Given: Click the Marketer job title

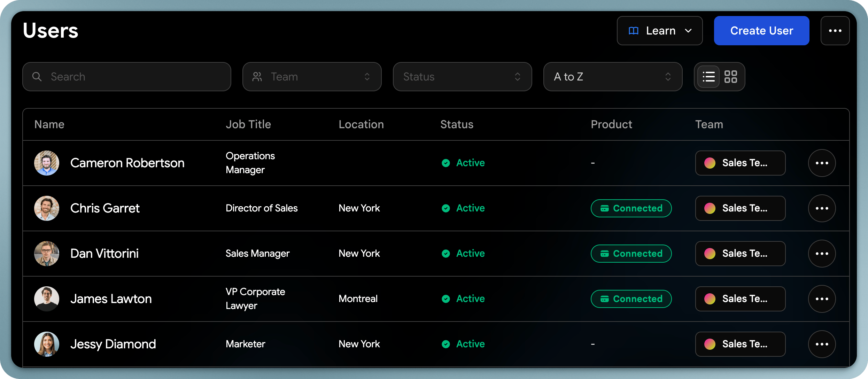Looking at the screenshot, I should pos(245,344).
